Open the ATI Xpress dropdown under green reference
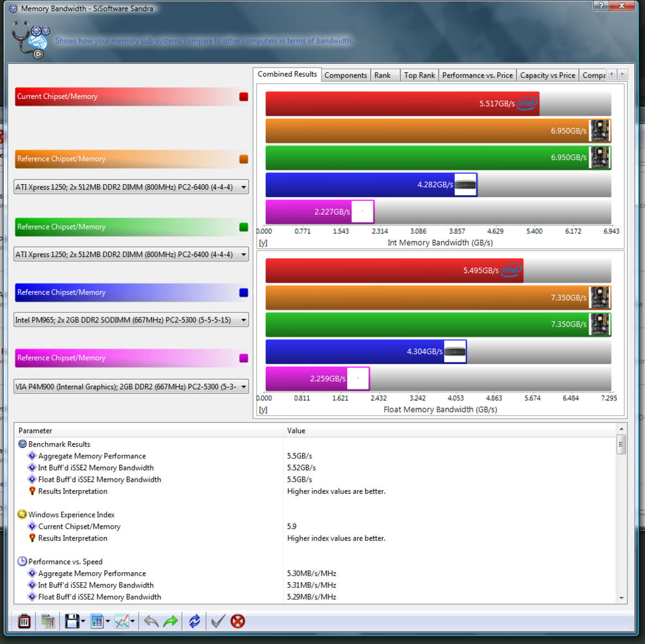 pyautogui.click(x=131, y=254)
